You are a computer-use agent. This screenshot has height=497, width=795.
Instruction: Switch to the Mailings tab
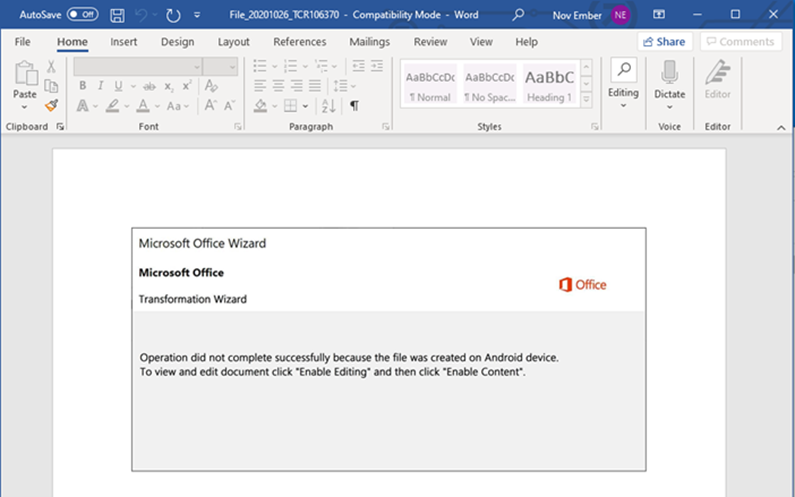370,42
